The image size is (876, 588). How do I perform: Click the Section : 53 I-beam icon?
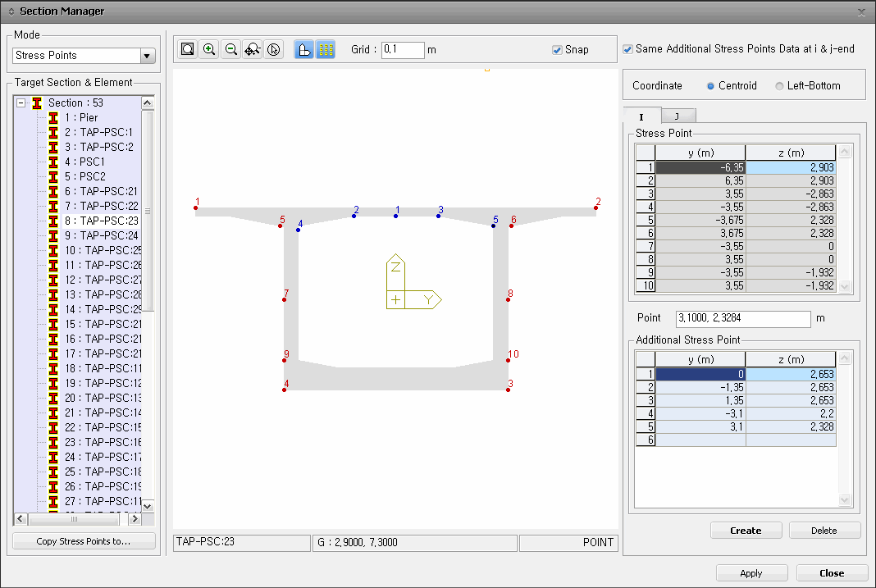(x=38, y=103)
